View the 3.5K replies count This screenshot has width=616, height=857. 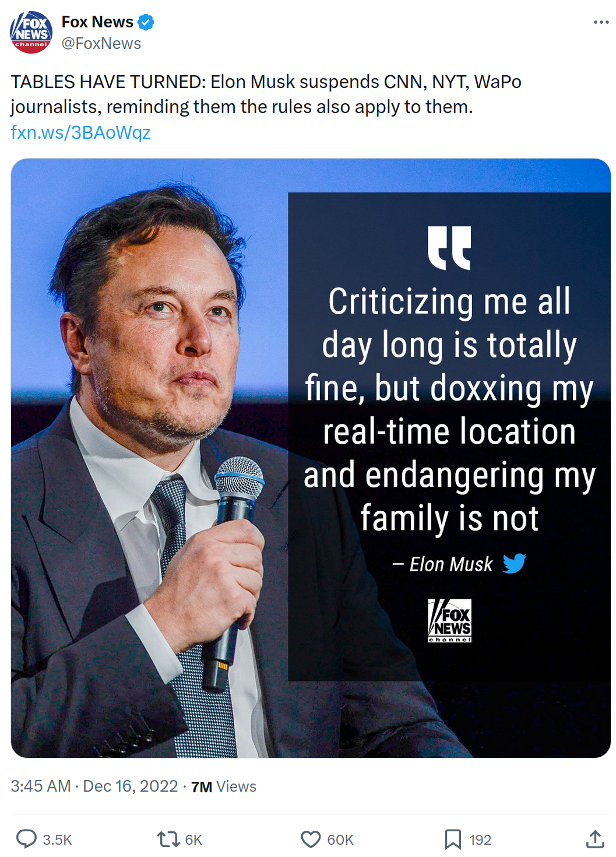tap(57, 840)
